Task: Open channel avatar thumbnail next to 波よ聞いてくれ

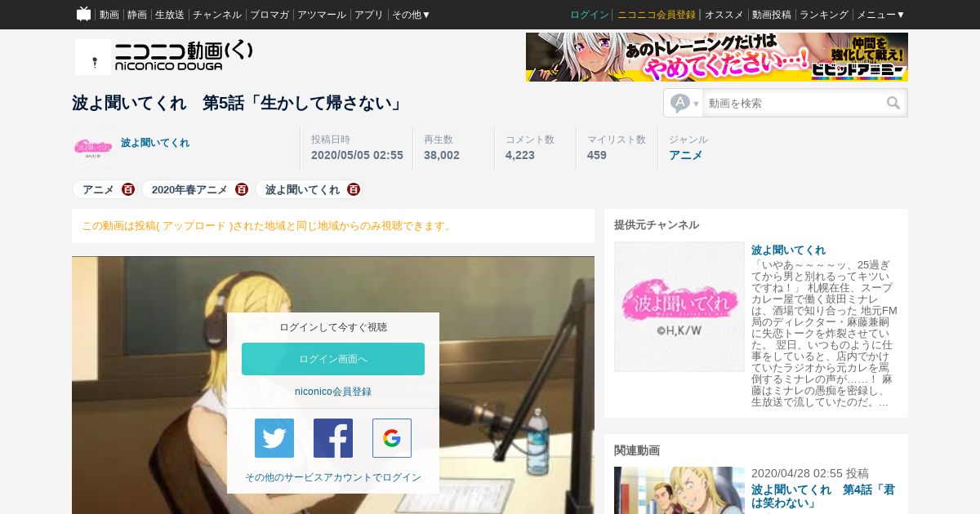Action: (93, 148)
